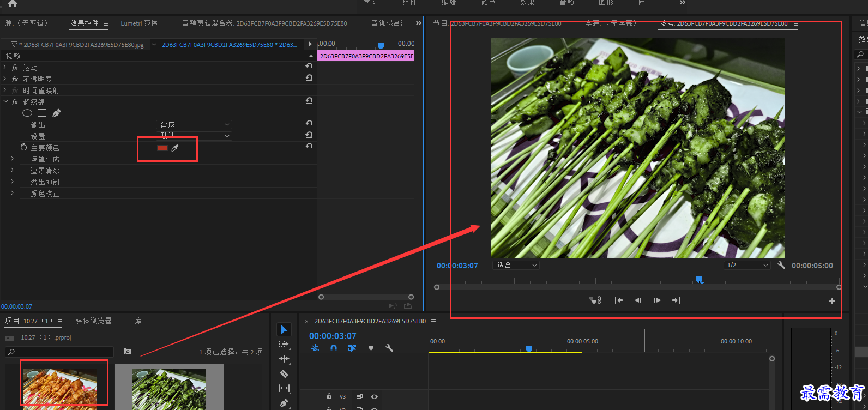Open timeline display settings wrench

point(389,348)
